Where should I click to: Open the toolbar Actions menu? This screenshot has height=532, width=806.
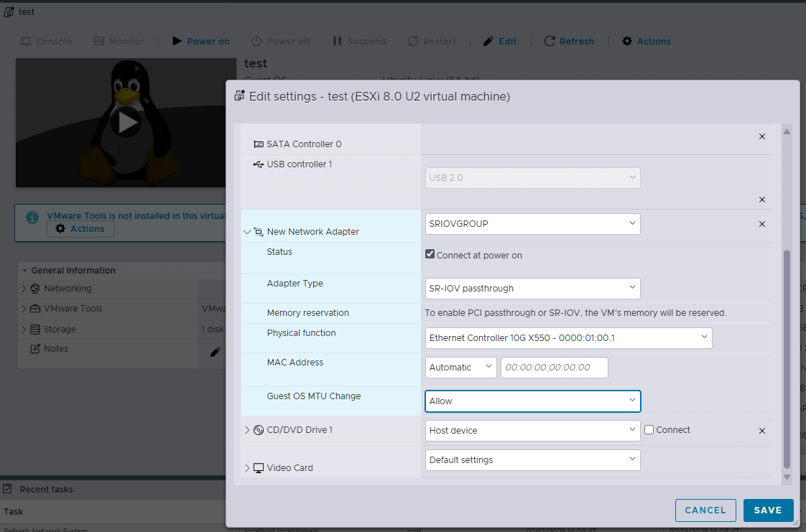tap(646, 42)
